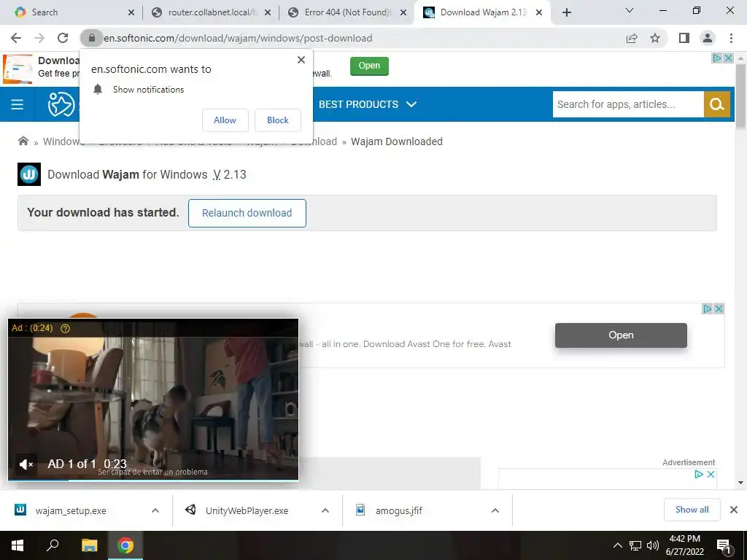Click the Wajam Downloaded breadcrumb text
This screenshot has height=560, width=747.
(396, 141)
